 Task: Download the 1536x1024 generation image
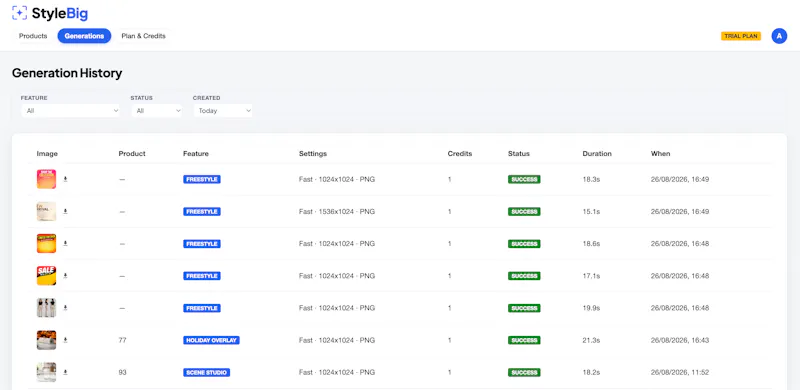click(65, 211)
